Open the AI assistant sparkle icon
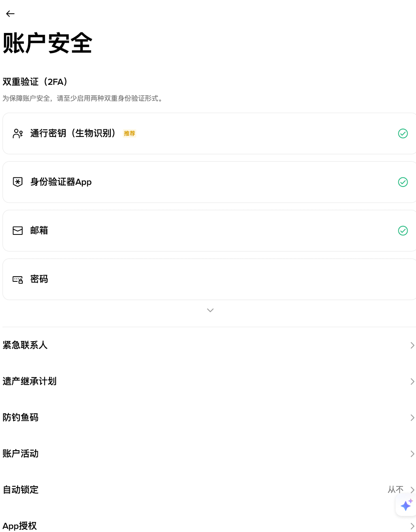The image size is (416, 532). [406, 505]
